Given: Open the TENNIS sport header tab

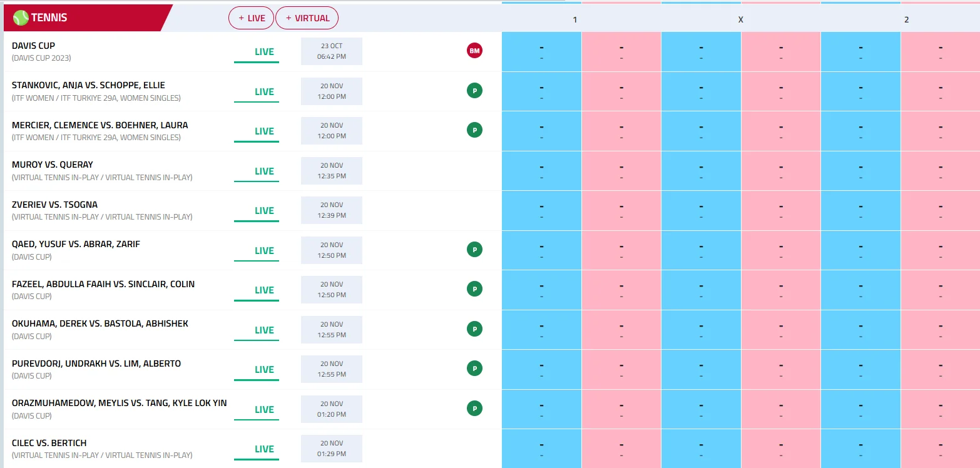Looking at the screenshot, I should 88,18.
